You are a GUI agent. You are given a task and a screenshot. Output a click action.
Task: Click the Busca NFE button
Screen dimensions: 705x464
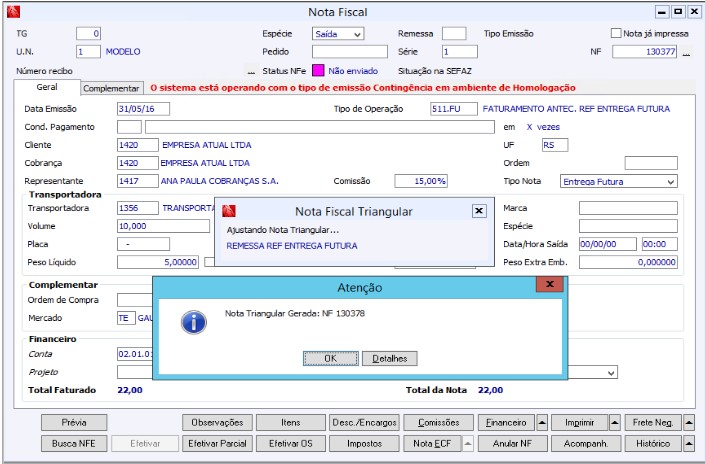pyautogui.click(x=74, y=444)
